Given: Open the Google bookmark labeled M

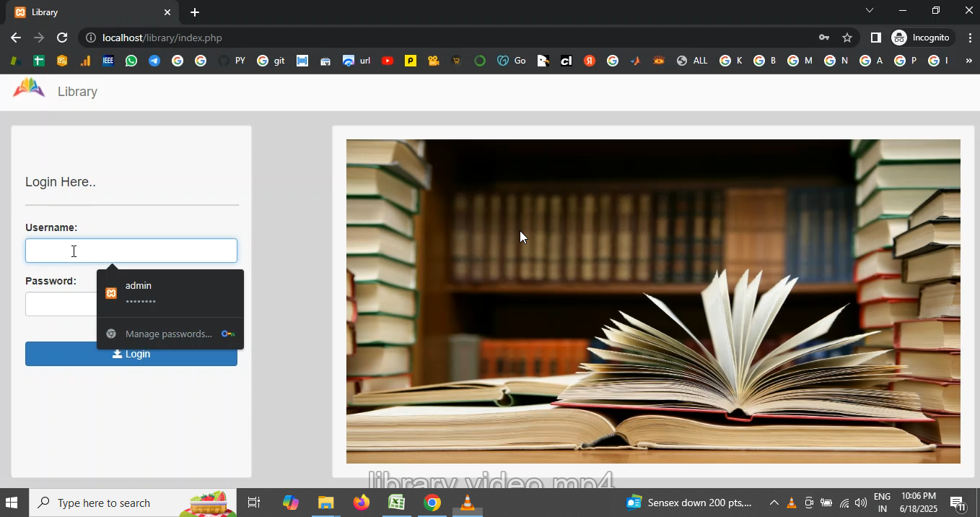Looking at the screenshot, I should click(800, 61).
